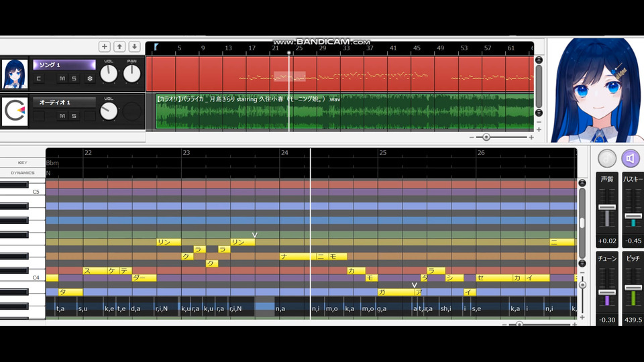
Task: Select the ナ note
Action: pos(298,256)
